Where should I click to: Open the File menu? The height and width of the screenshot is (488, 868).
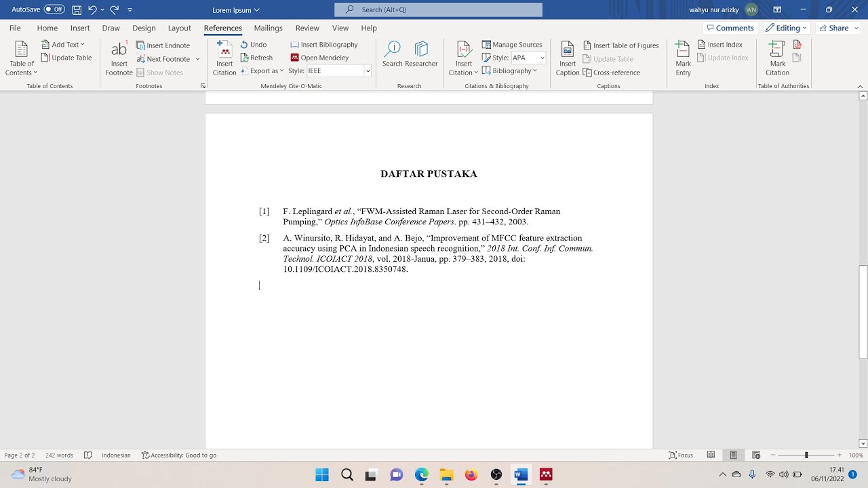coord(15,28)
